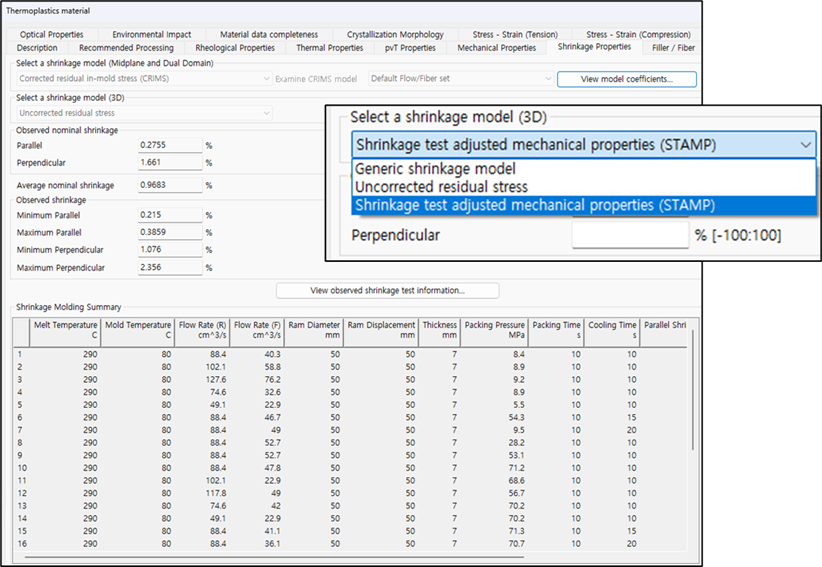Click the Packing Pressure column header
The height and width of the screenshot is (567, 822).
(495, 329)
